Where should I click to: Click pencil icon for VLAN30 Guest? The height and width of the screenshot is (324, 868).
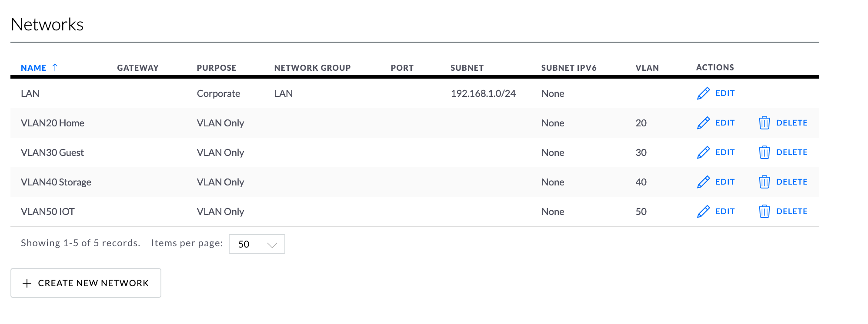pos(703,152)
